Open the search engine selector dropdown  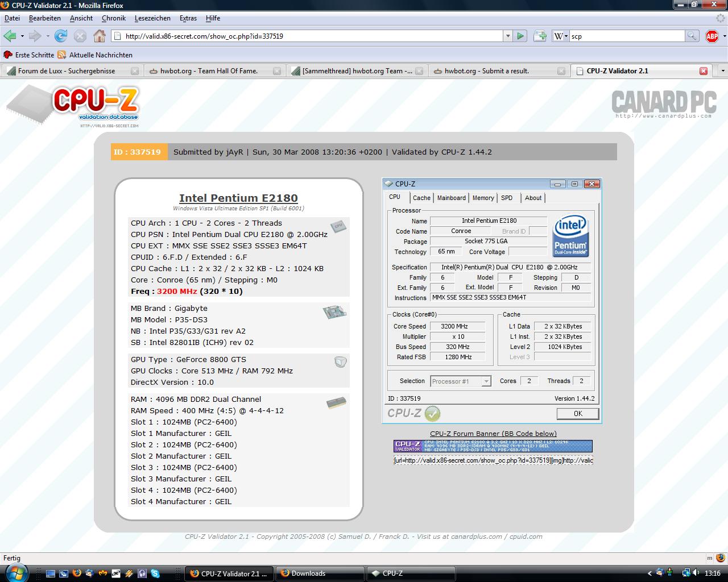[x=560, y=36]
